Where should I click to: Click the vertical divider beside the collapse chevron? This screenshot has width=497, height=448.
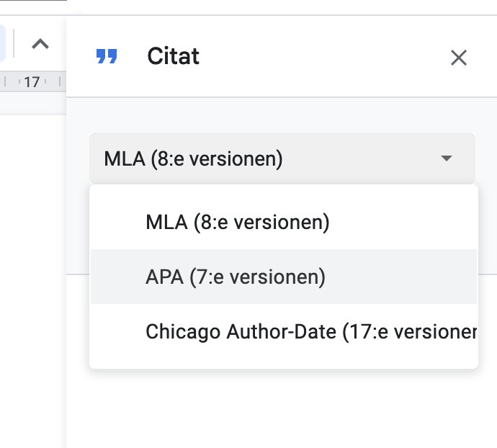tap(14, 43)
